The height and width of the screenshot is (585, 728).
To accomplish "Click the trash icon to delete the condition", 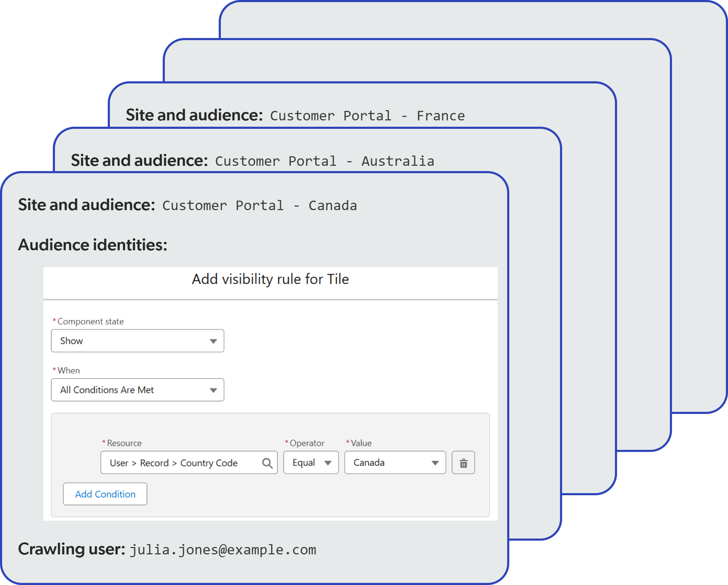I will click(x=463, y=463).
